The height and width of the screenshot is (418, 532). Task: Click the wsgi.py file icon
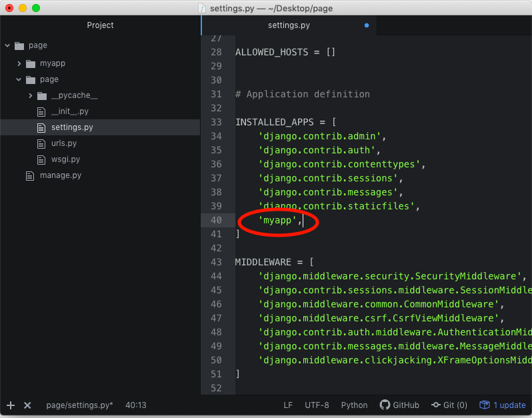41,159
